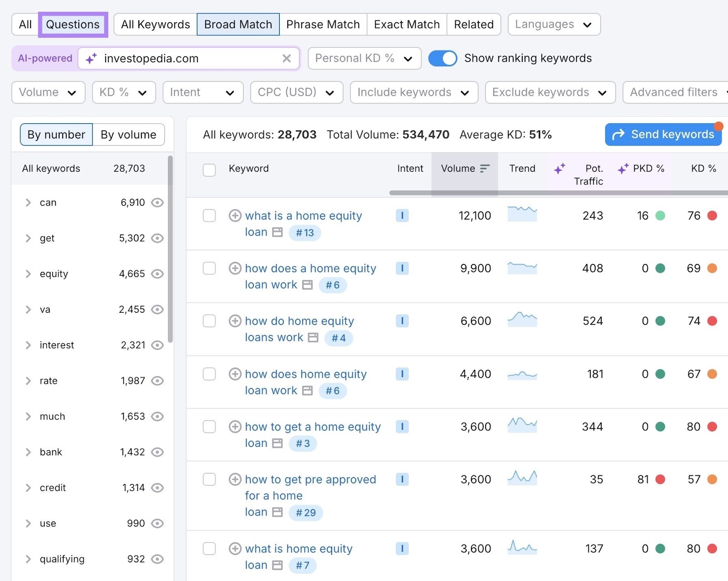Click inside the domain search input field
Image resolution: width=728 pixels, height=581 pixels.
[182, 58]
